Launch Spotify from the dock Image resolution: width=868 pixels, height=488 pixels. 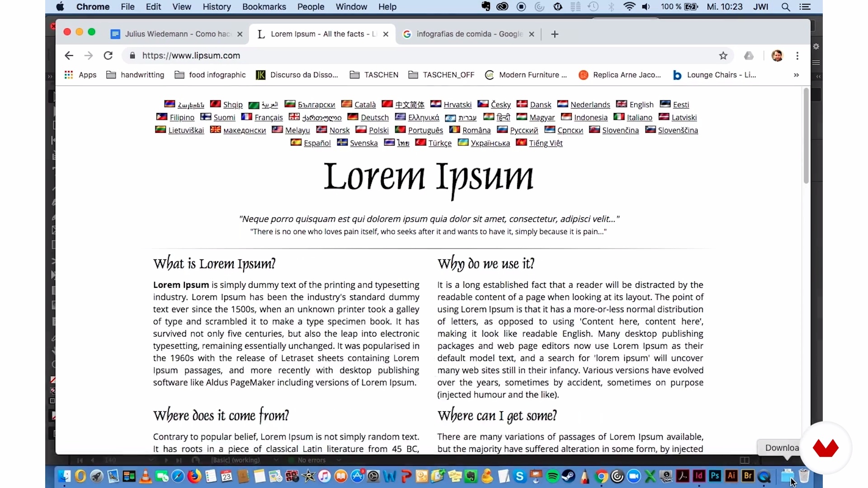tap(552, 476)
